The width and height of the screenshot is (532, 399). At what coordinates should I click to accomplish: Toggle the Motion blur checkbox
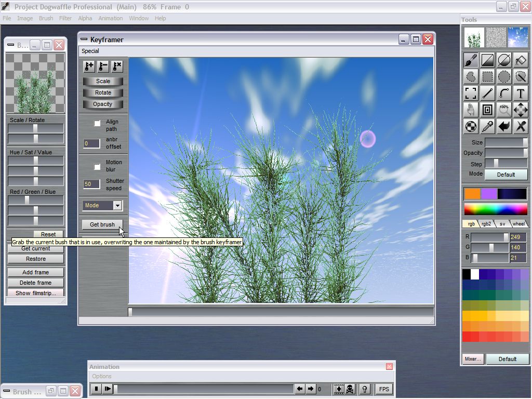coord(97,167)
